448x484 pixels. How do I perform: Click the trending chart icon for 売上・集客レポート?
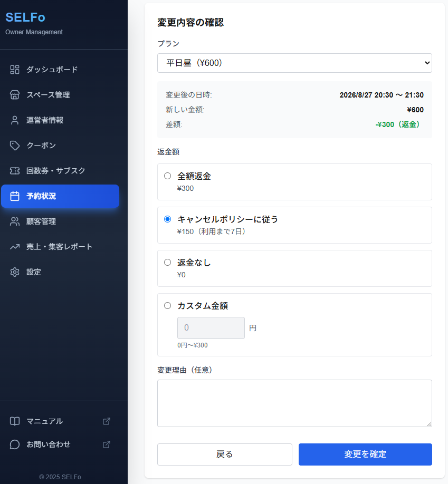15,247
